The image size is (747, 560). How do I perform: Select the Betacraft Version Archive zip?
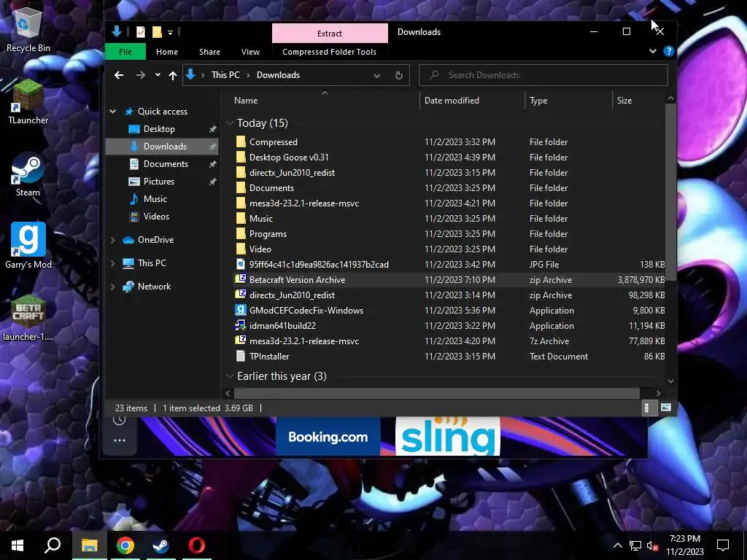point(298,280)
